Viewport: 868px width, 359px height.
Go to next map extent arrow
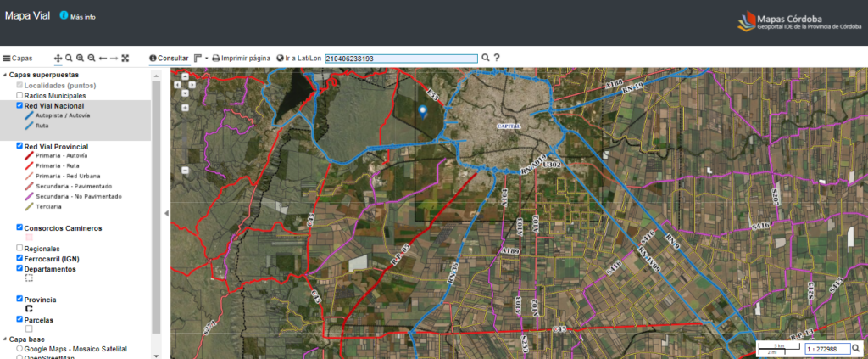coord(114,59)
